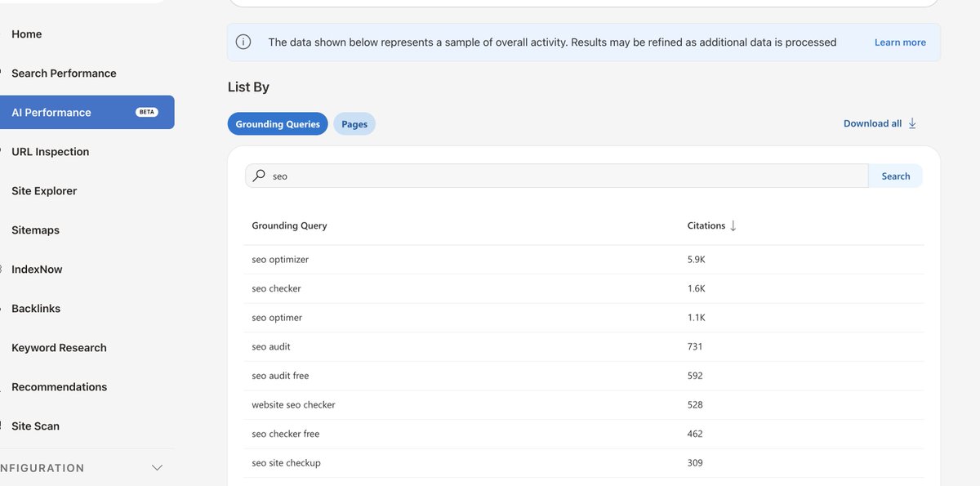Screen dimensions: 980x486
Task: Open the IndexNow section
Action: [x=36, y=269]
